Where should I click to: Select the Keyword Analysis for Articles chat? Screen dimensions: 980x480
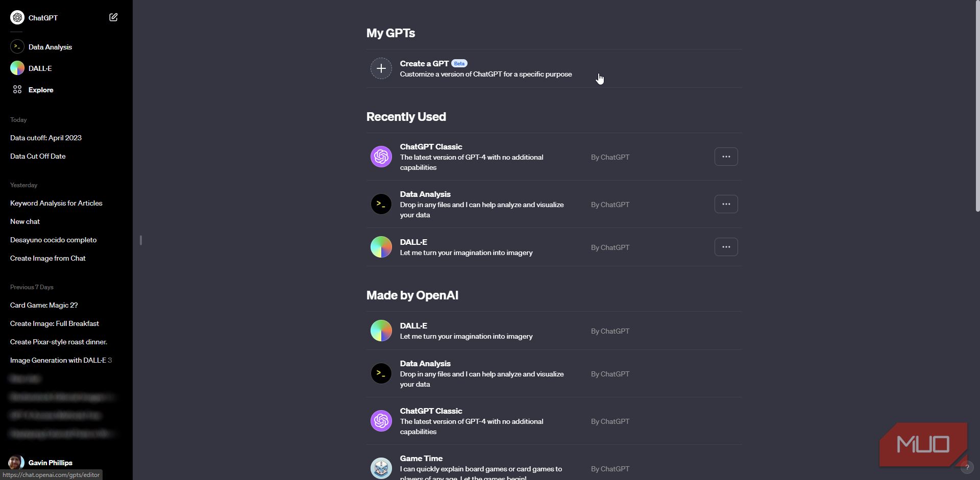click(56, 203)
